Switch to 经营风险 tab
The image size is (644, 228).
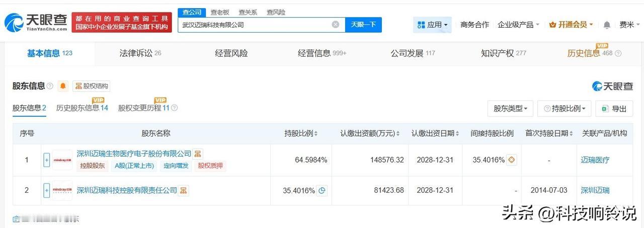(231, 53)
